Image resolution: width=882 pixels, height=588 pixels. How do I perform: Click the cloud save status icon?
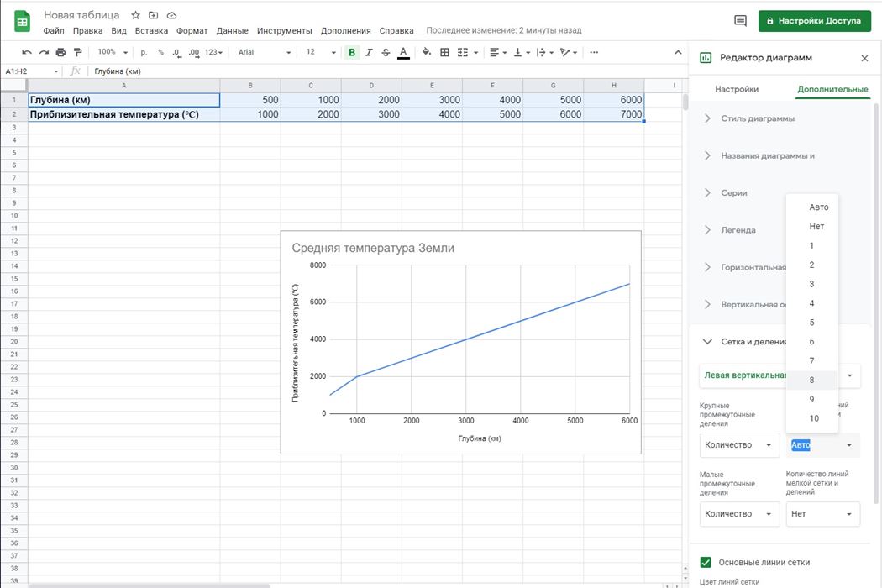171,15
